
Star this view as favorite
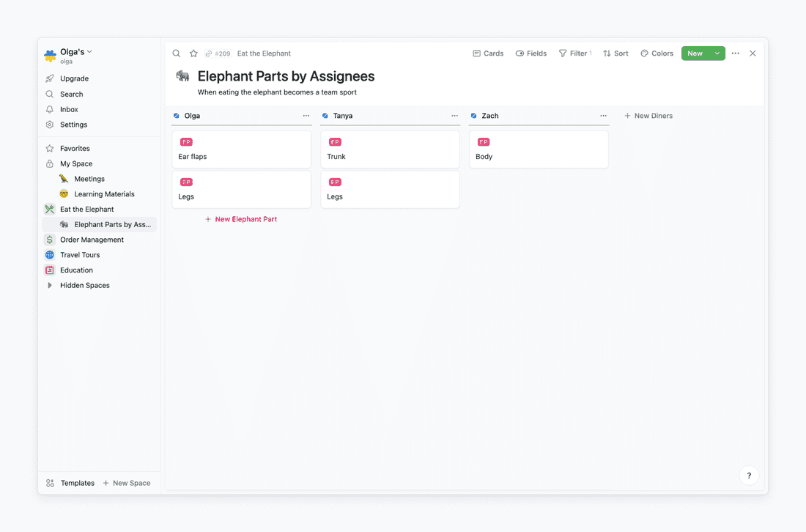pyautogui.click(x=192, y=53)
